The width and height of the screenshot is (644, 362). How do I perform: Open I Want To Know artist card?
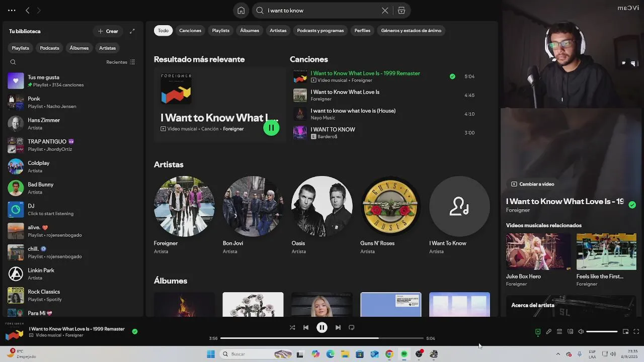(459, 215)
